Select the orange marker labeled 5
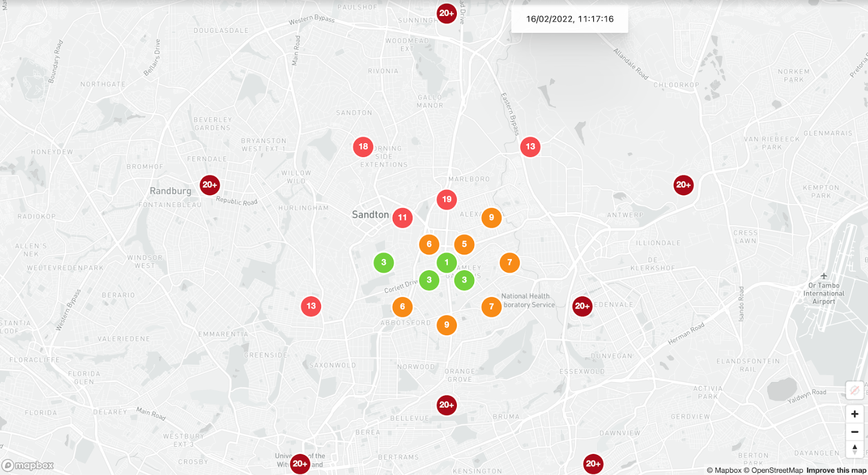This screenshot has height=475, width=868. 464,244
